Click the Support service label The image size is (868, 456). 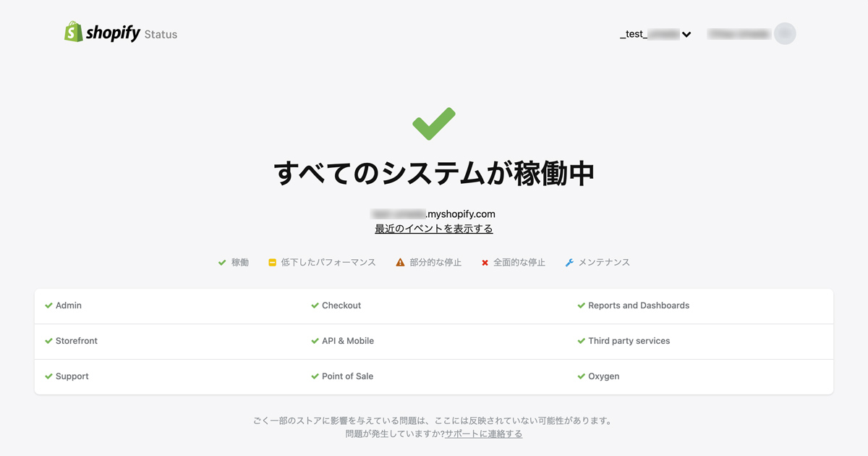point(72,376)
